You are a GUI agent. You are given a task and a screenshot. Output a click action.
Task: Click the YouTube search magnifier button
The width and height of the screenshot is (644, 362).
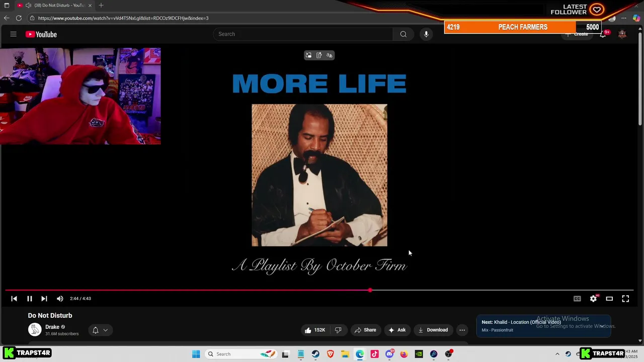pyautogui.click(x=403, y=34)
